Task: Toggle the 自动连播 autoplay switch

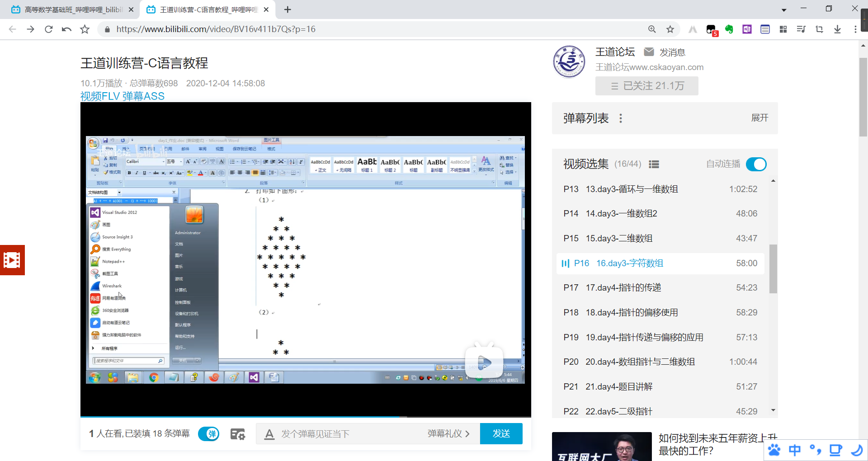Action: [756, 165]
